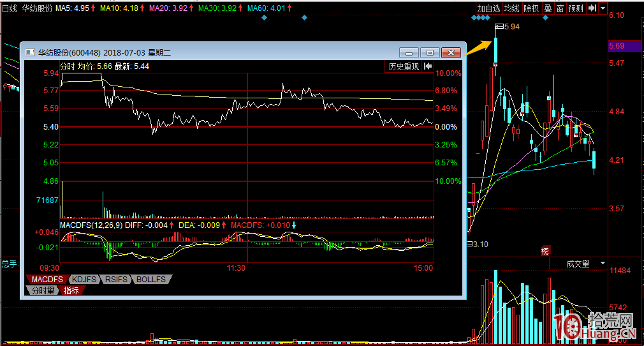The height and width of the screenshot is (346, 644).
Task: Open the toolbar dropdown arrow at top right
Action: [x=603, y=8]
